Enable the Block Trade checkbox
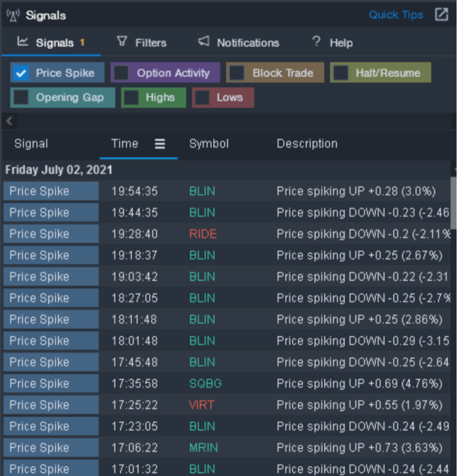The height and width of the screenshot is (476, 457). tap(236, 73)
